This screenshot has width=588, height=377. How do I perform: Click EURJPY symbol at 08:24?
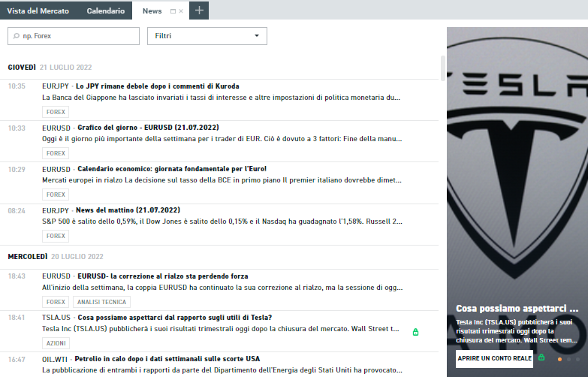click(x=56, y=211)
